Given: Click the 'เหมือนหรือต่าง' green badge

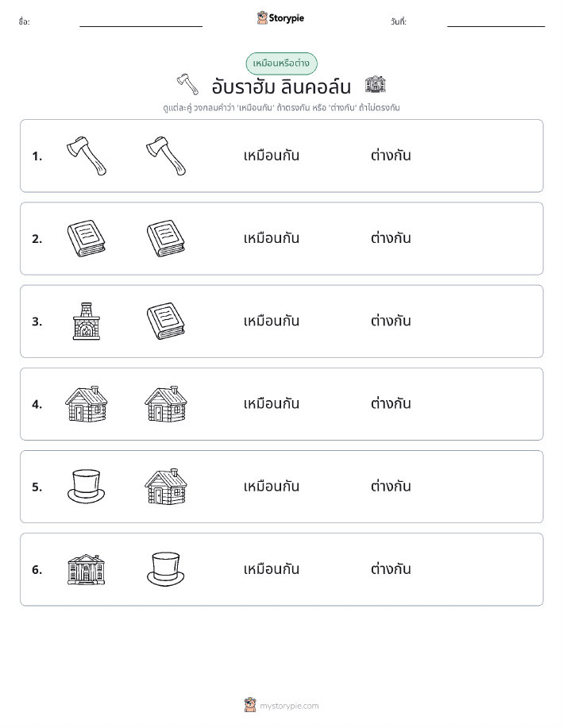Looking at the screenshot, I should (281, 64).
